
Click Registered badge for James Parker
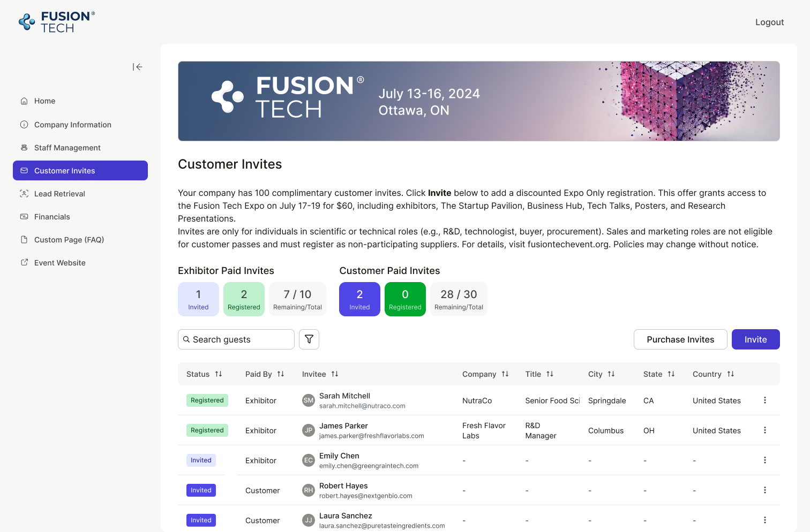click(207, 430)
